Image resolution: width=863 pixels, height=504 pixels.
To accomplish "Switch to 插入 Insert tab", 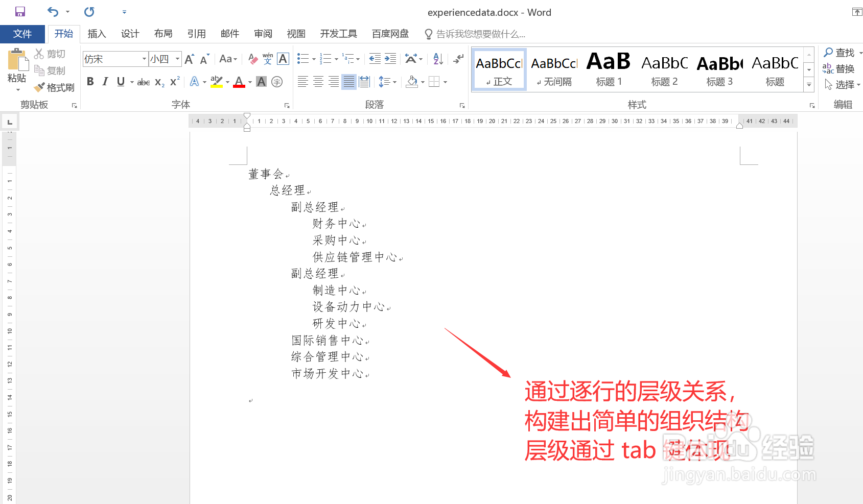I will pos(97,34).
